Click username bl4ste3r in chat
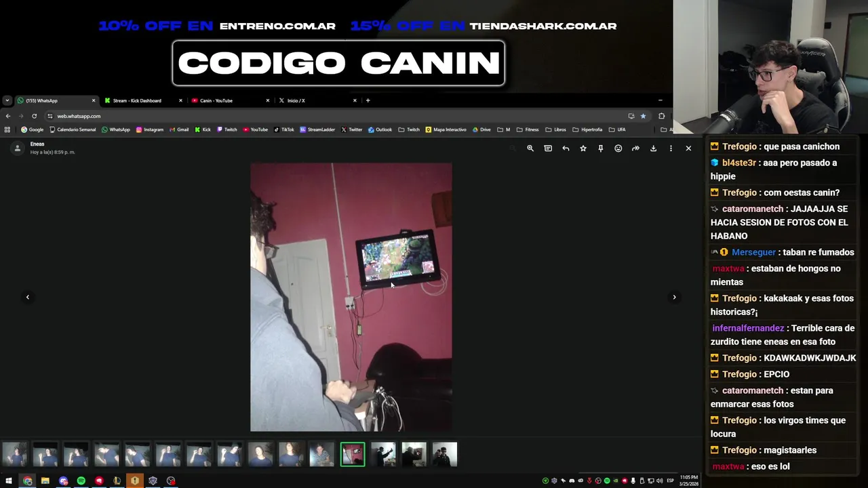 pyautogui.click(x=739, y=163)
